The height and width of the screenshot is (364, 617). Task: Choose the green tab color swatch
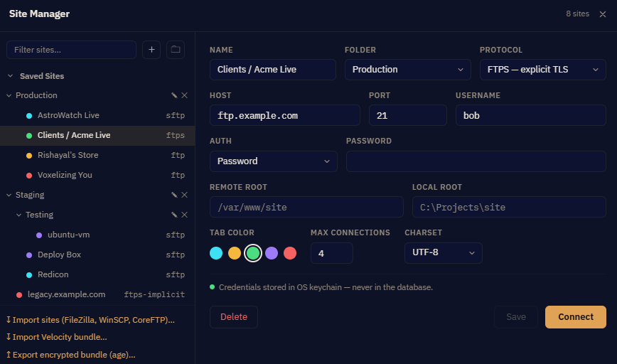253,253
